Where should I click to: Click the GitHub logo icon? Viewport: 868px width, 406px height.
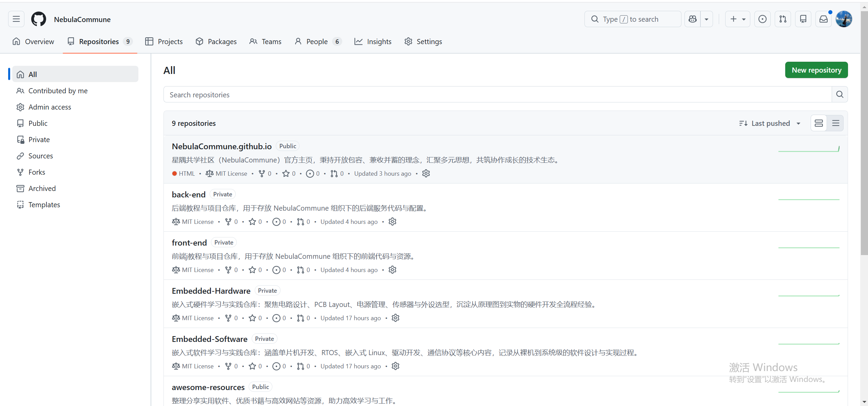[38, 19]
